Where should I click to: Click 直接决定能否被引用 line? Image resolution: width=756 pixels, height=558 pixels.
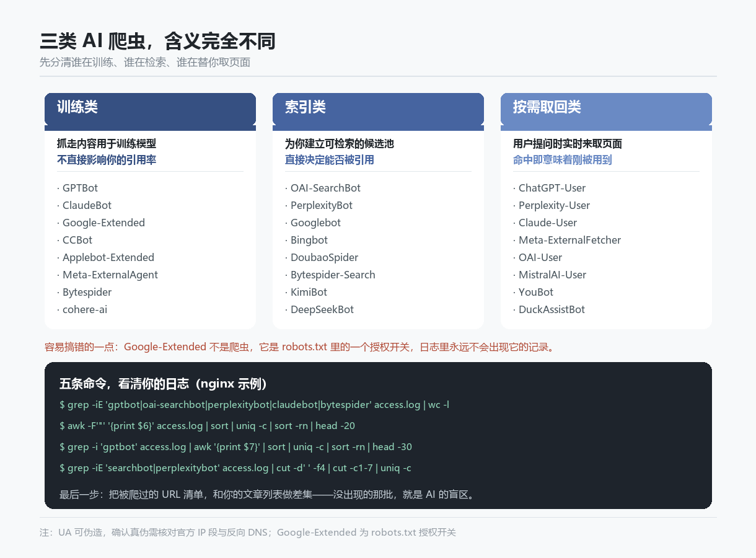330,160
